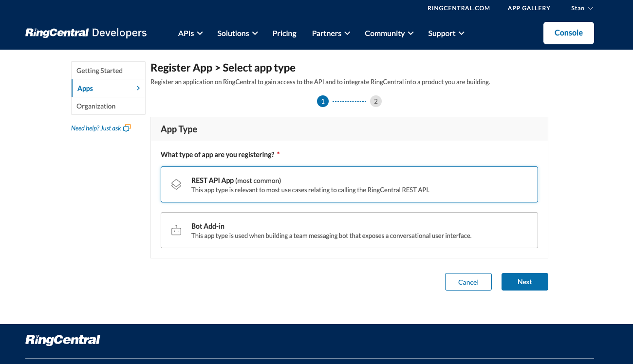Open the Organization sidebar item
The height and width of the screenshot is (364, 633).
click(108, 106)
